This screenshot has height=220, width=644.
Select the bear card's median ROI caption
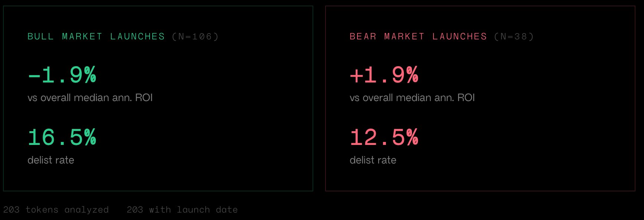(412, 98)
